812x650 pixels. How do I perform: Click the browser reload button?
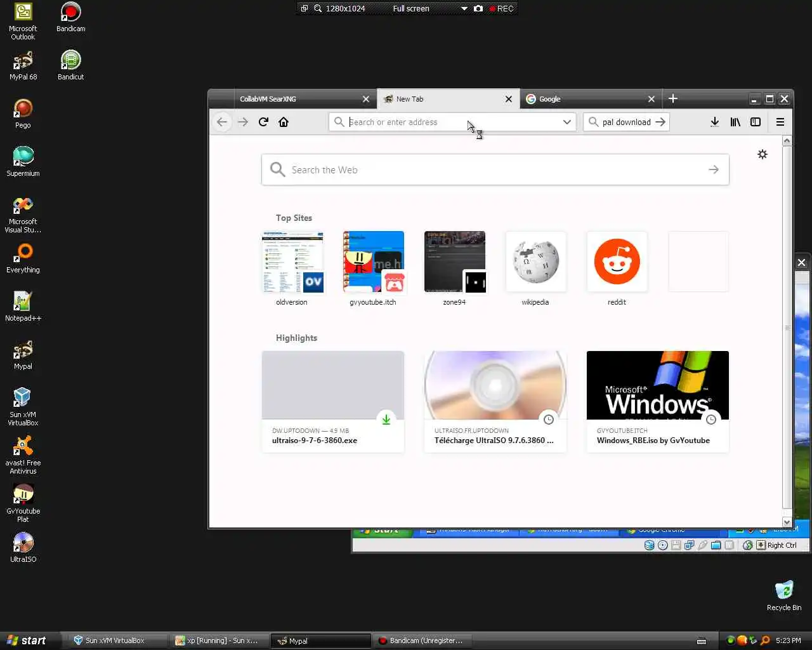click(263, 122)
